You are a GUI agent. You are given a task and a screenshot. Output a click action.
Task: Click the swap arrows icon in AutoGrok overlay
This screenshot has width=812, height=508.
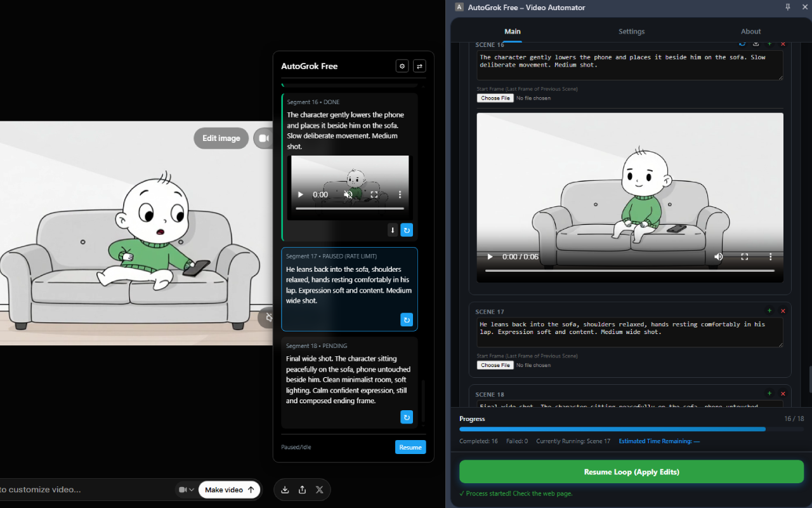pos(419,66)
